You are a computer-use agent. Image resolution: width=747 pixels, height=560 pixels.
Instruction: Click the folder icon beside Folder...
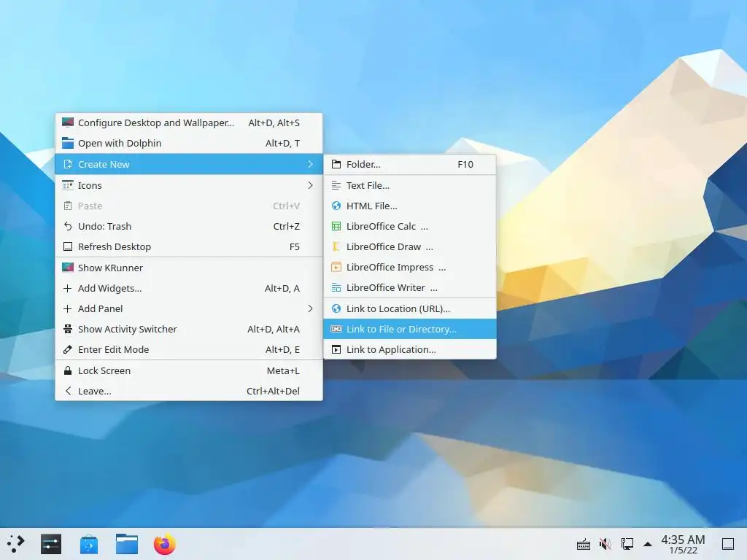point(336,164)
